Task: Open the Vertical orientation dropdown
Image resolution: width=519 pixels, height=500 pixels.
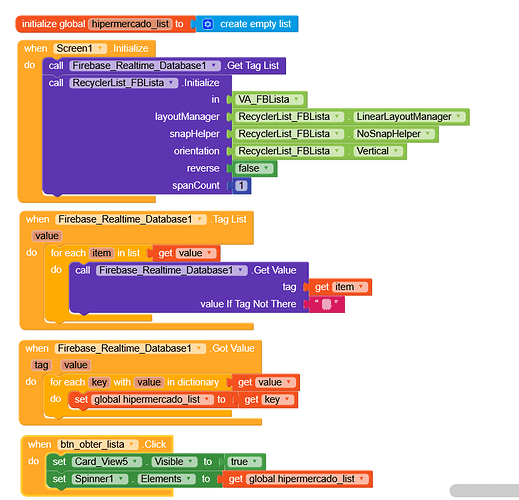Action: pyautogui.click(x=378, y=151)
